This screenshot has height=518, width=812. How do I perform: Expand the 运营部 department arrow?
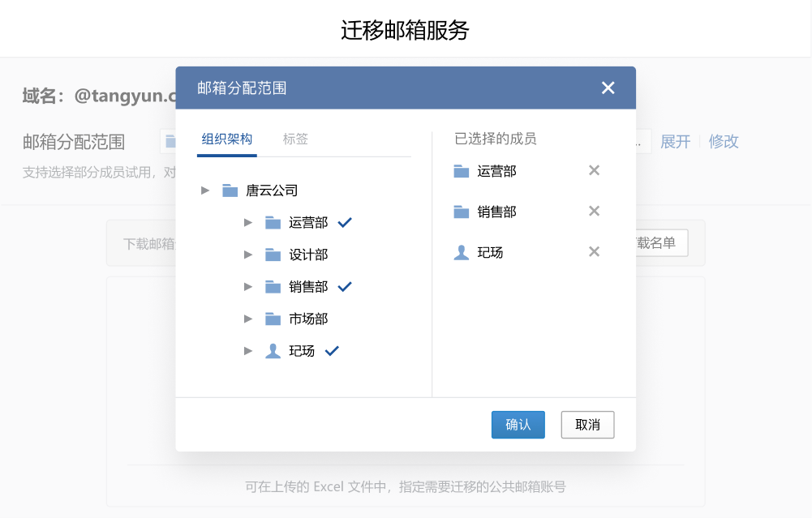click(x=248, y=222)
